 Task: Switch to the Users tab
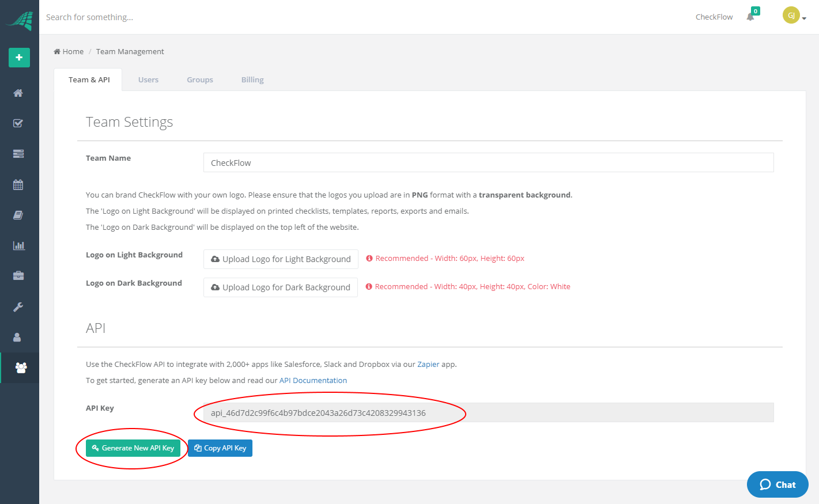[148, 80]
